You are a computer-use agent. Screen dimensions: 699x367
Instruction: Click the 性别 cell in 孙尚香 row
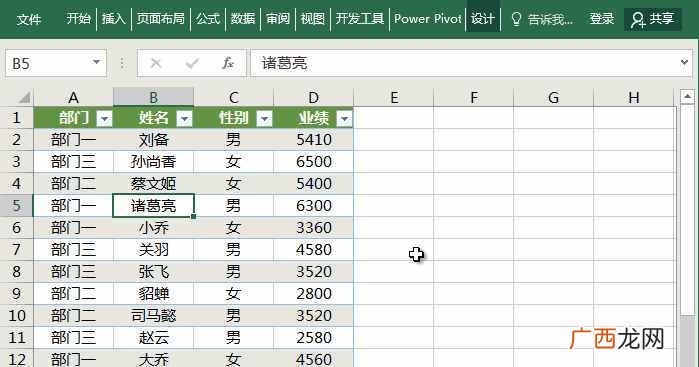click(x=234, y=161)
